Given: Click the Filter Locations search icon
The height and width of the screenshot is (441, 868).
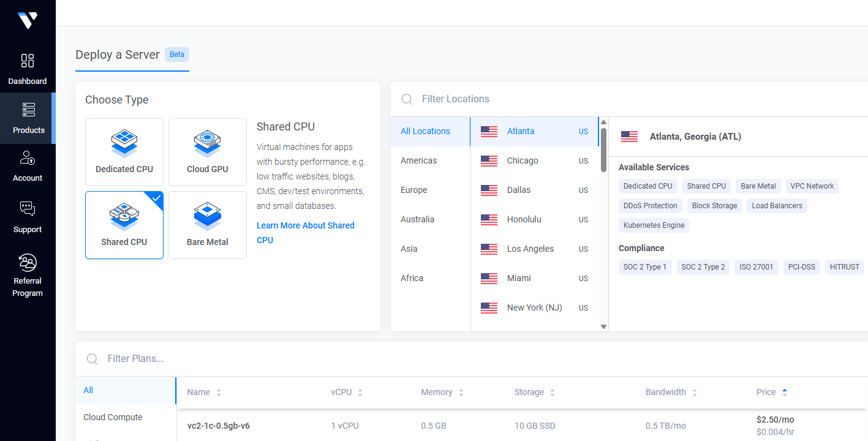Looking at the screenshot, I should point(407,99).
